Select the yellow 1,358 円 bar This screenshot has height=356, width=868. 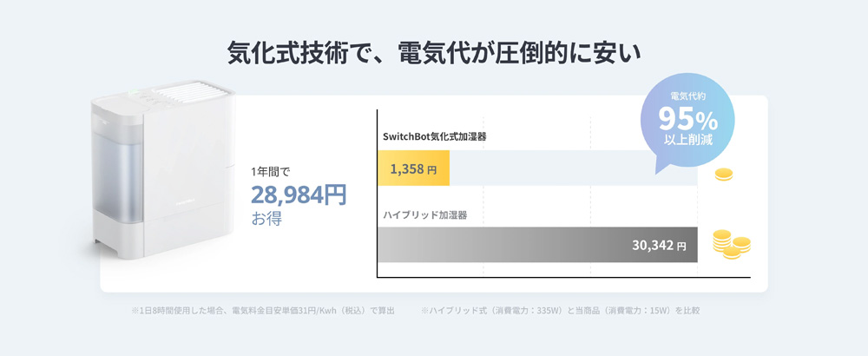(414, 168)
